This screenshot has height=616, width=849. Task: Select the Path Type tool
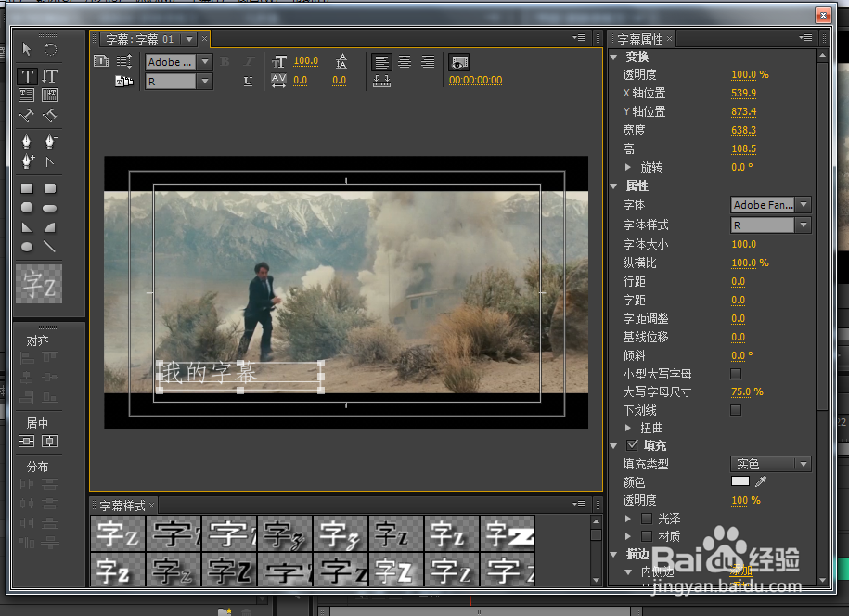(x=27, y=115)
